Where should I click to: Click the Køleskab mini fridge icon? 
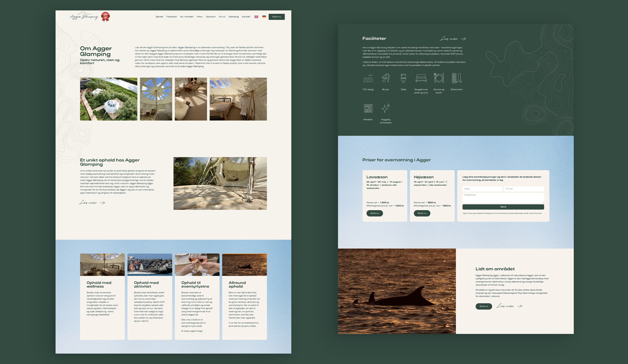pos(368,109)
